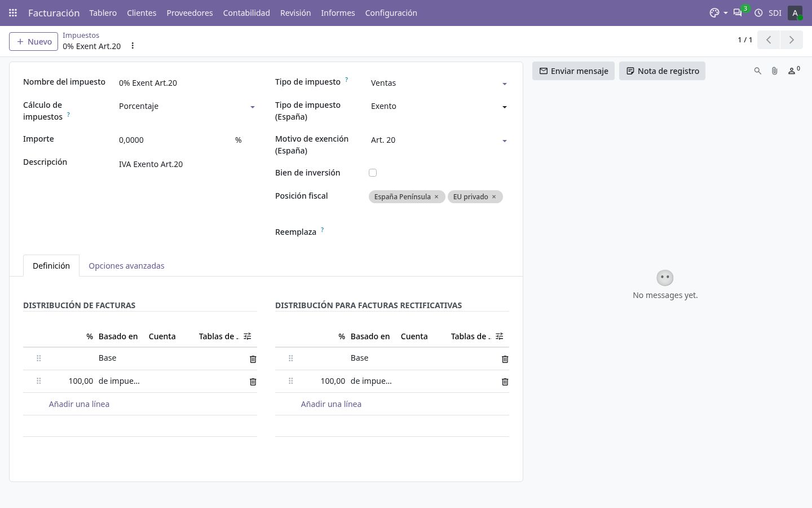Screen dimensions: 812x508
Task: Delete the Base line in Distribución de facturas
Action: [x=253, y=359]
